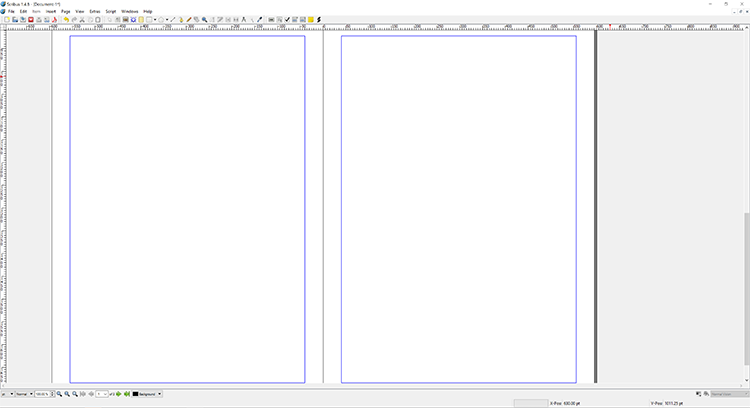Insert a PDF text annotation (yellow note)
The height and width of the screenshot is (408, 750).
pyautogui.click(x=310, y=20)
